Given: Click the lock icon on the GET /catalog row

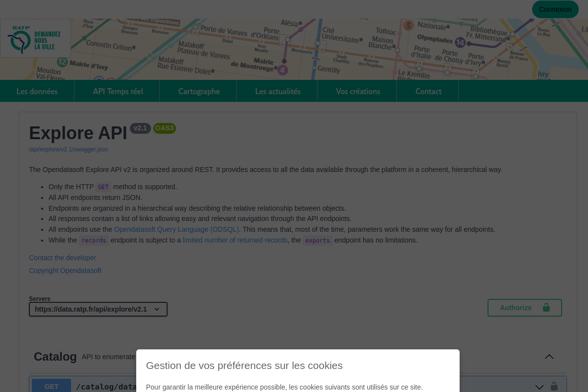Looking at the screenshot, I should (x=554, y=386).
